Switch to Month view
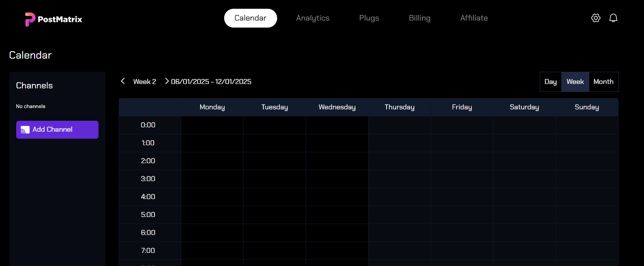 pyautogui.click(x=603, y=82)
